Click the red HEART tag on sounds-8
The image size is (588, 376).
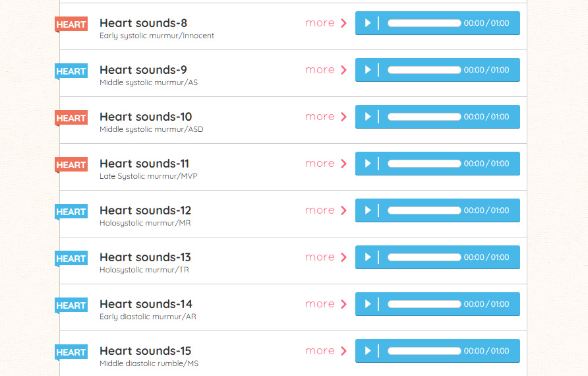[71, 24]
